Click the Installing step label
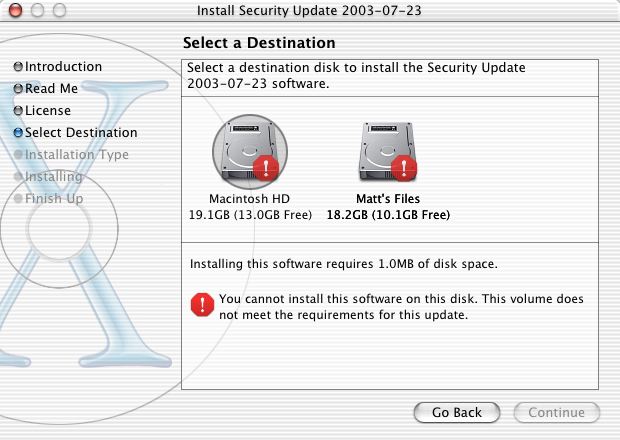The height and width of the screenshot is (440, 620). [54, 177]
